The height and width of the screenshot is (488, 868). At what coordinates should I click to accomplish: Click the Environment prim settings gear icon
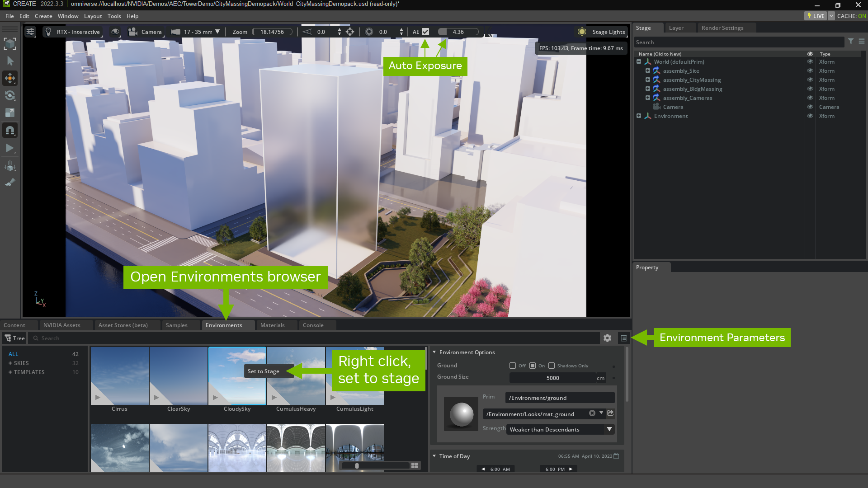(608, 338)
